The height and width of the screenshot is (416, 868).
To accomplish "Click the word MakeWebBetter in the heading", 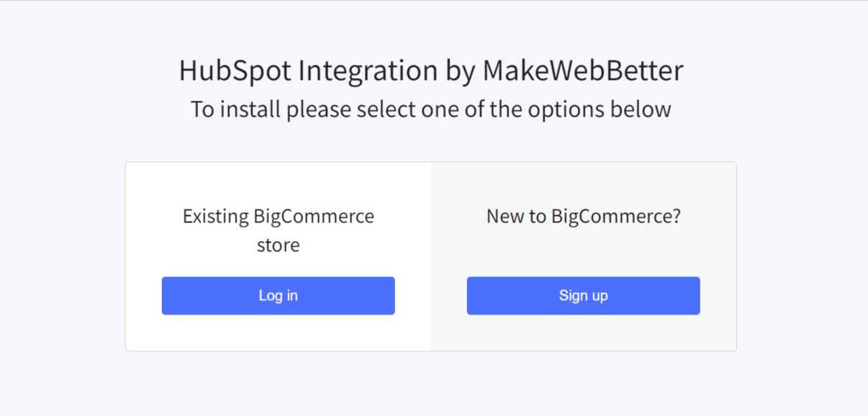I will click(x=582, y=71).
